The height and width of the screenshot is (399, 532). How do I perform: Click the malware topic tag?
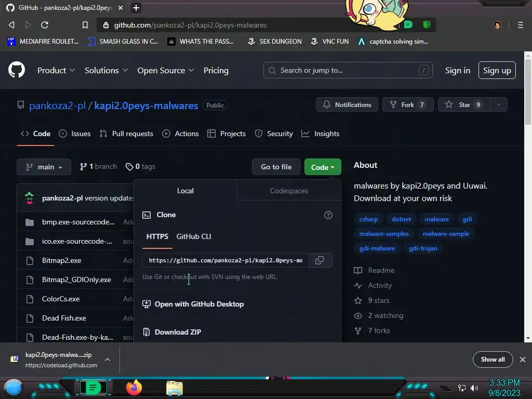coord(436,219)
